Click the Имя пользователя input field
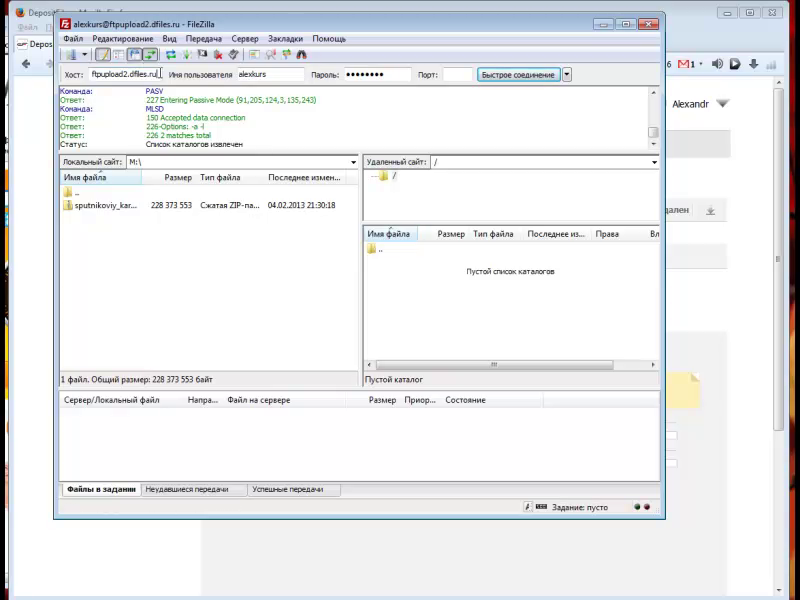 pyautogui.click(x=270, y=74)
